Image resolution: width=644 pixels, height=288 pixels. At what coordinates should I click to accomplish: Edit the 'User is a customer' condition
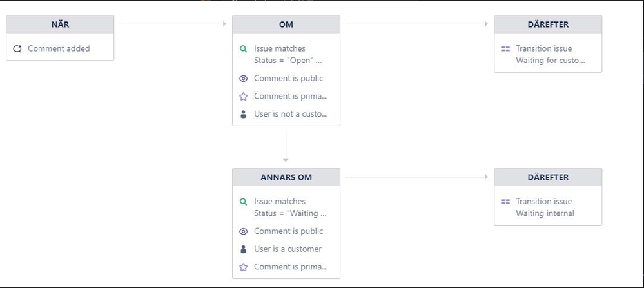286,249
